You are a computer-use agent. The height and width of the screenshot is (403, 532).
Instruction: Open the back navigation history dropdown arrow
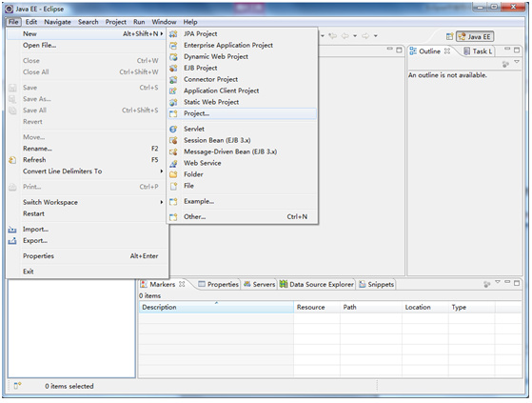coord(355,35)
